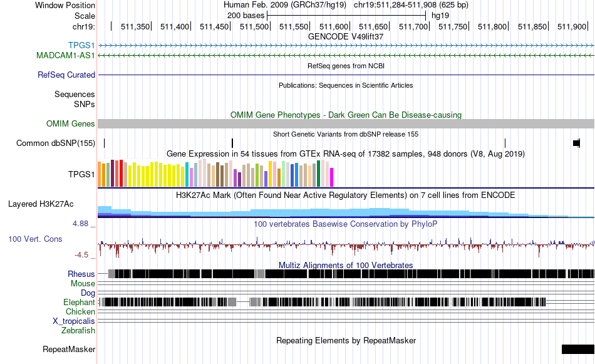Click the TPGS1 GTEx expression track label
Viewport: 595px width, 364px height.
click(81, 175)
